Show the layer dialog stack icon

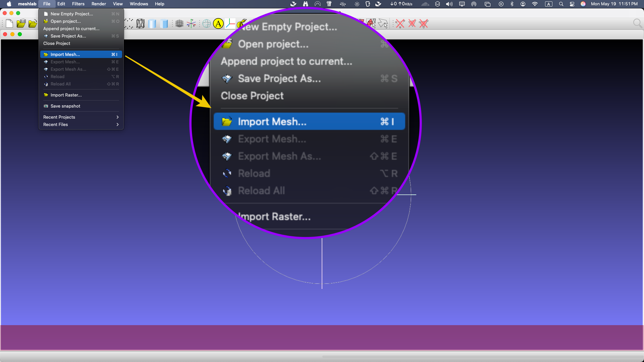pos(179,23)
